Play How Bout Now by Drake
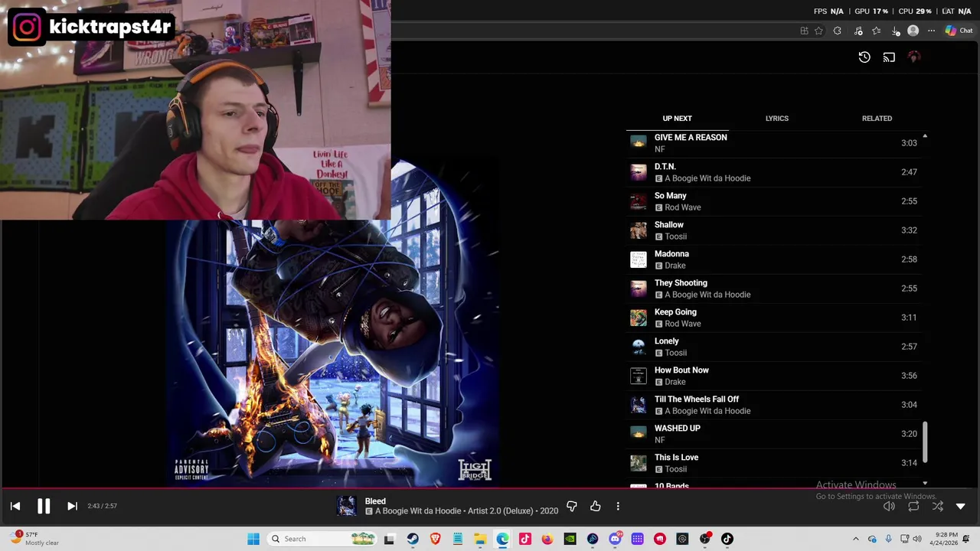 point(773,376)
